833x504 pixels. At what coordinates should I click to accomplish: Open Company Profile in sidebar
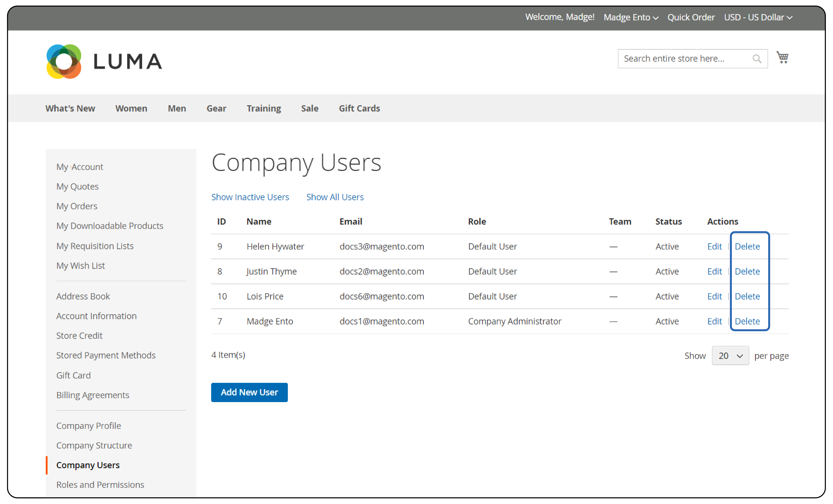(x=89, y=426)
